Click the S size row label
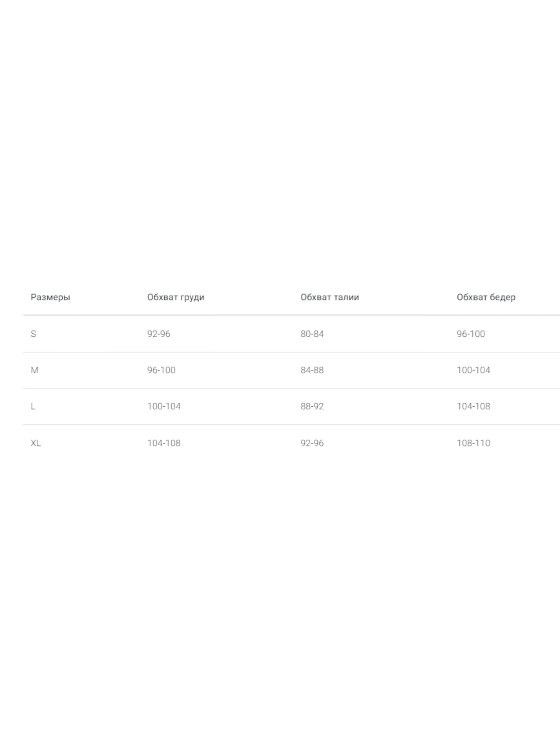560x747 pixels. (x=33, y=334)
